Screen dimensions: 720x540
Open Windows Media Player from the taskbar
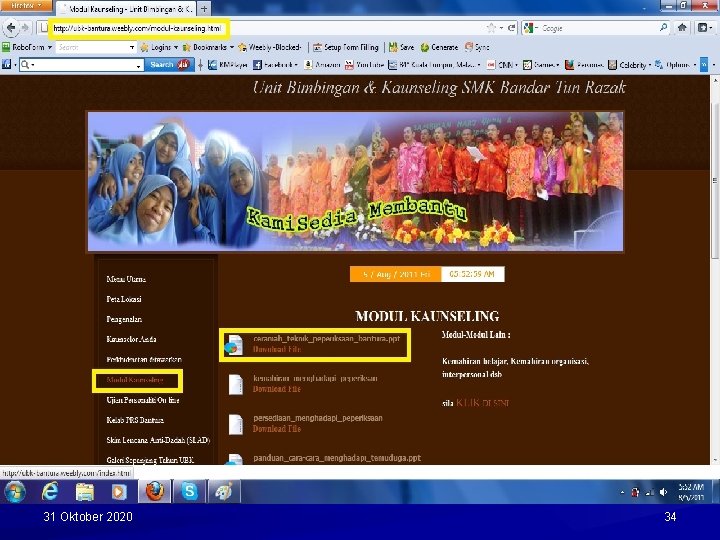(119, 492)
